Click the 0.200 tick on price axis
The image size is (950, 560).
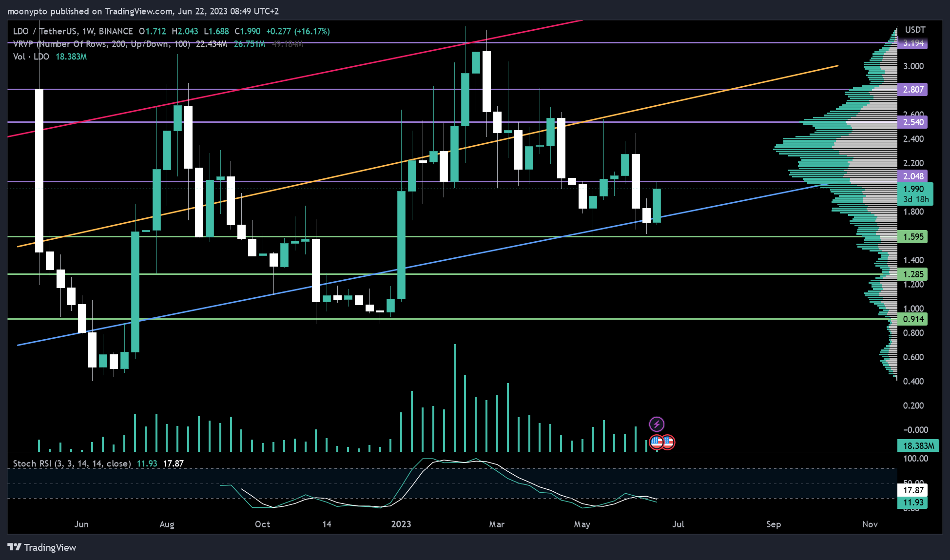click(913, 406)
